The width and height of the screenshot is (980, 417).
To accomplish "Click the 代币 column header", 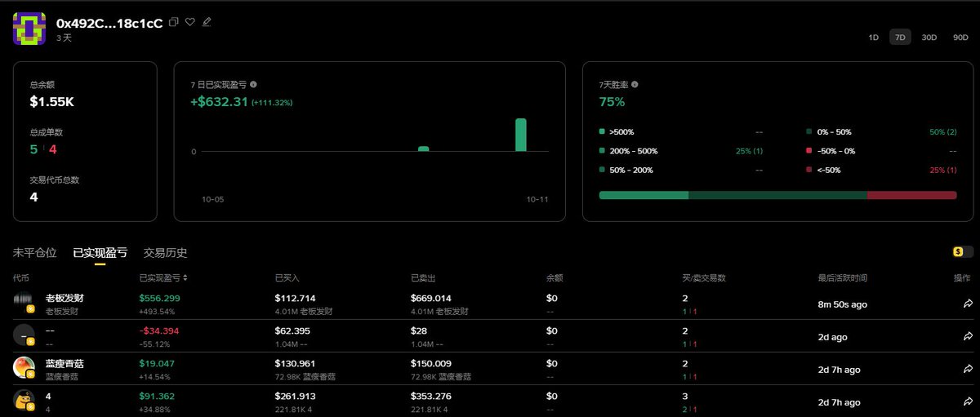I will (21, 277).
